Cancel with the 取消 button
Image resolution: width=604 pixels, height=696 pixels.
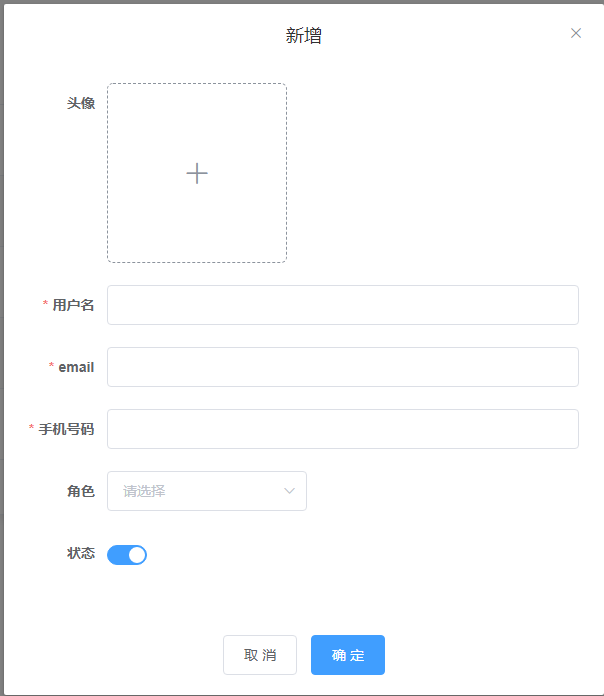click(260, 655)
